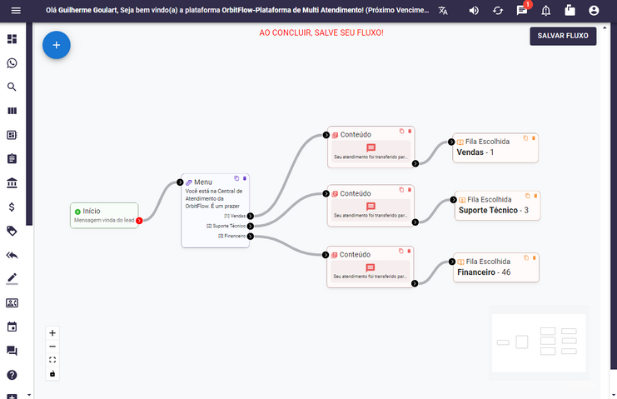Open the WhatsApp icon in sidebar

click(x=12, y=63)
